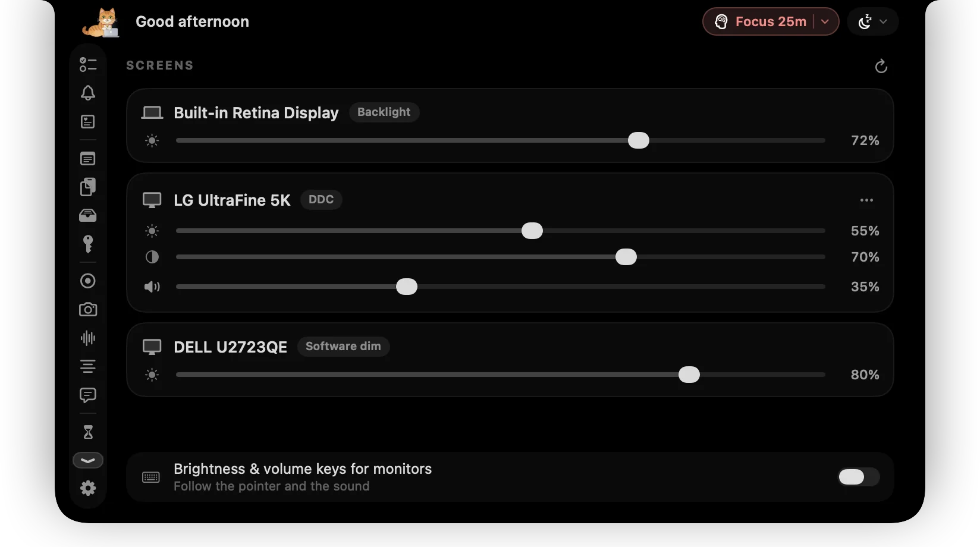The width and height of the screenshot is (980, 547).
Task: Open the screen recording circle icon
Action: [x=88, y=281]
